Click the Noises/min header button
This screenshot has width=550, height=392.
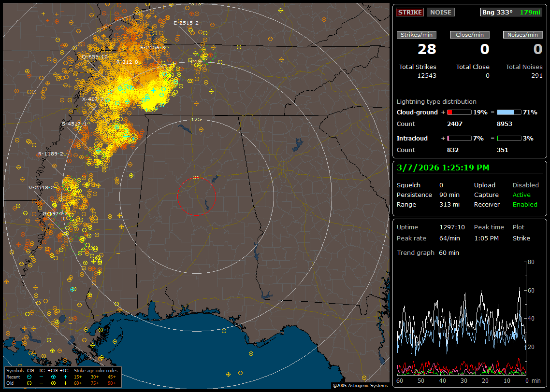pyautogui.click(x=522, y=35)
